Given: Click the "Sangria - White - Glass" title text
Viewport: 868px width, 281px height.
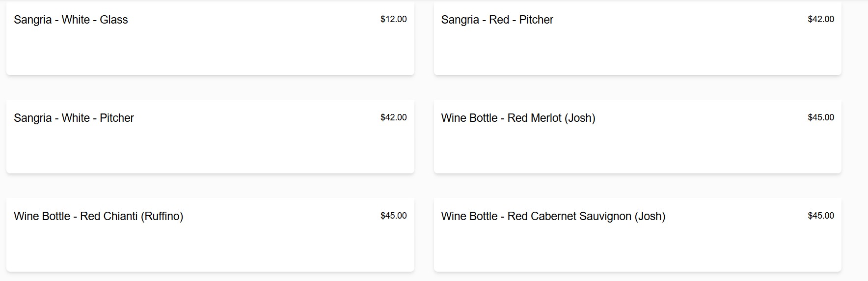Looking at the screenshot, I should (x=71, y=20).
